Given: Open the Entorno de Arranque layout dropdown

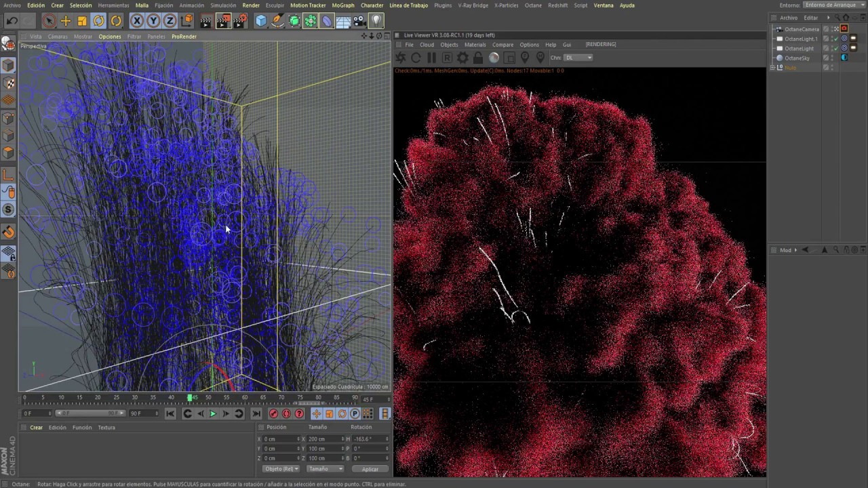Looking at the screenshot, I should pos(834,5).
